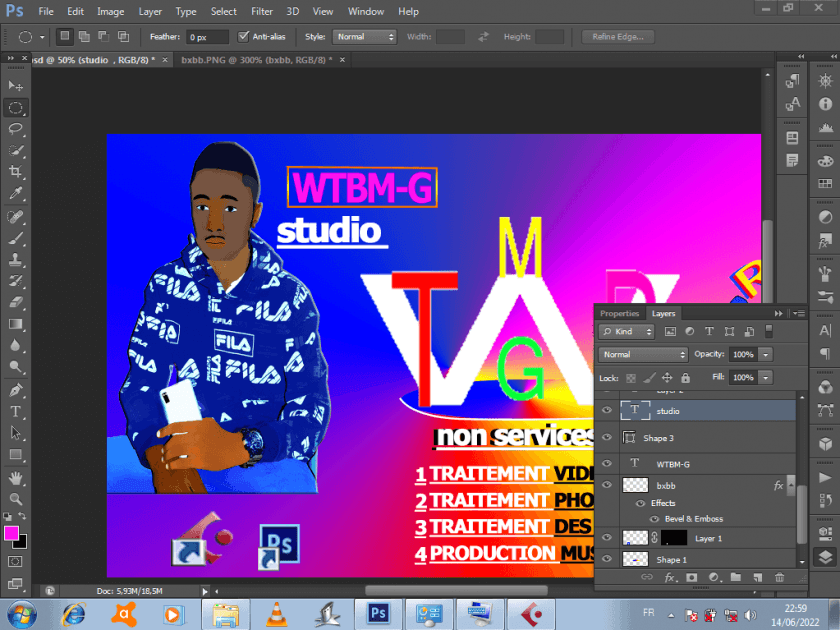Select the Path Selection tool
840x630 pixels.
click(16, 433)
